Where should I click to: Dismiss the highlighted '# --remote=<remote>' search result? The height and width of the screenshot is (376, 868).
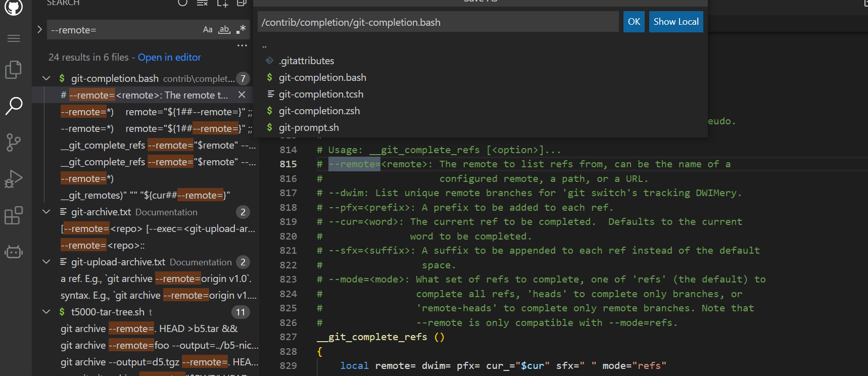tap(242, 95)
